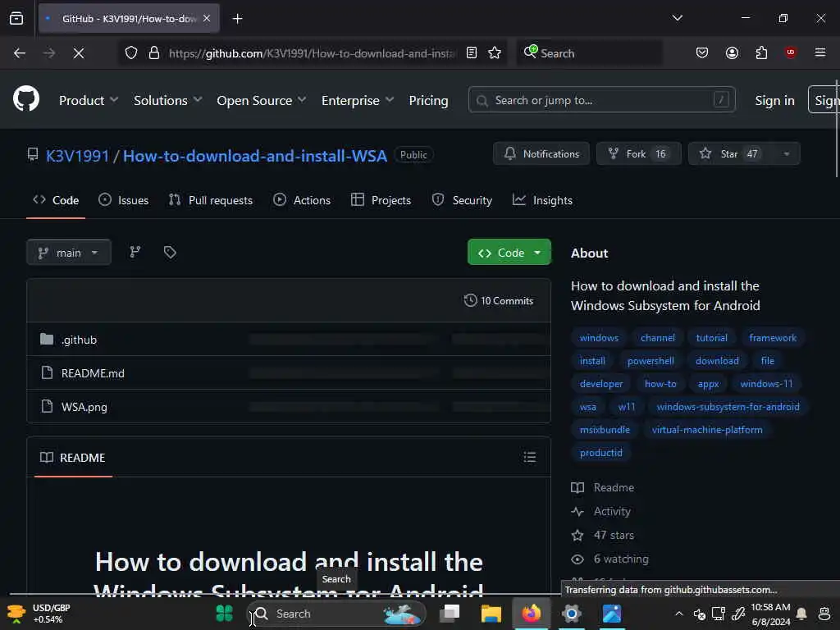Open a new browser tab
The height and width of the screenshot is (630, 840).
point(237,19)
